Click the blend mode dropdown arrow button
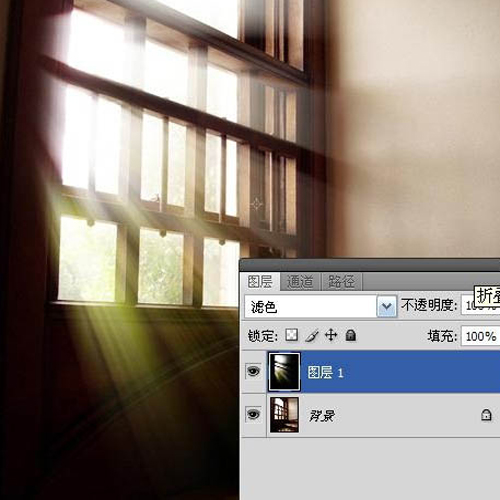 pos(387,306)
